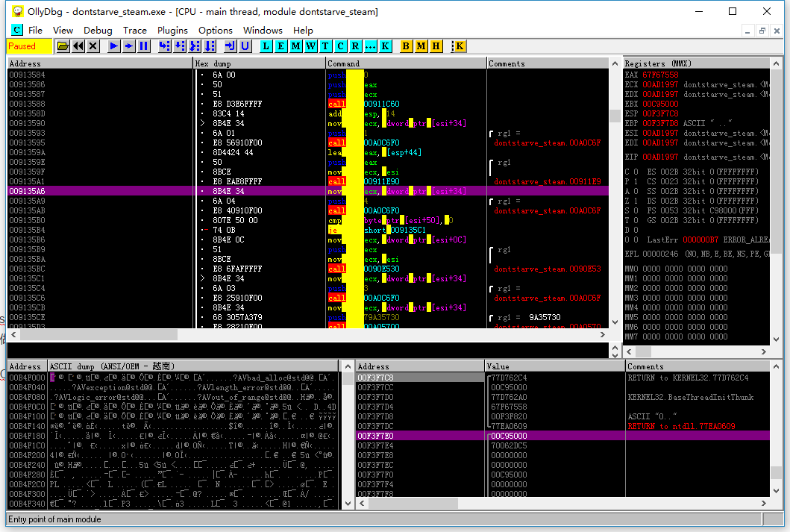Open Memory breakpoints with yellow M icon
This screenshot has height=532, width=790.
tap(421, 46)
